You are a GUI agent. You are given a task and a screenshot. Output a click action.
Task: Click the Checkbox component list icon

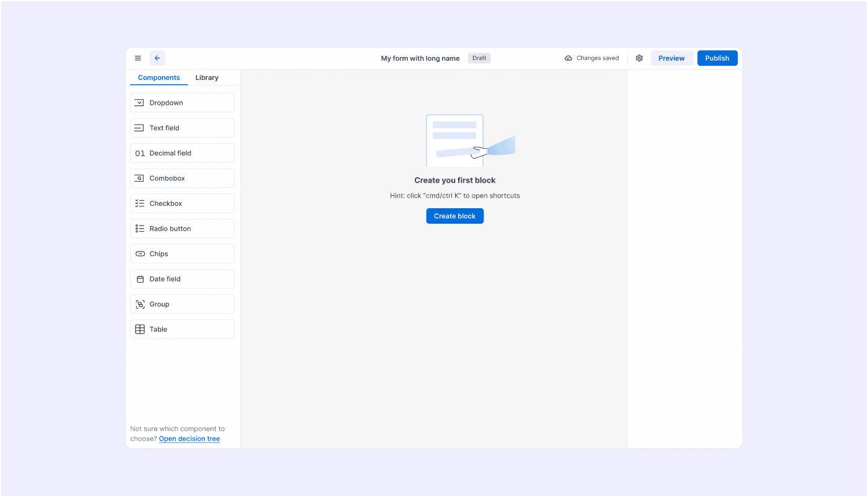pos(140,203)
